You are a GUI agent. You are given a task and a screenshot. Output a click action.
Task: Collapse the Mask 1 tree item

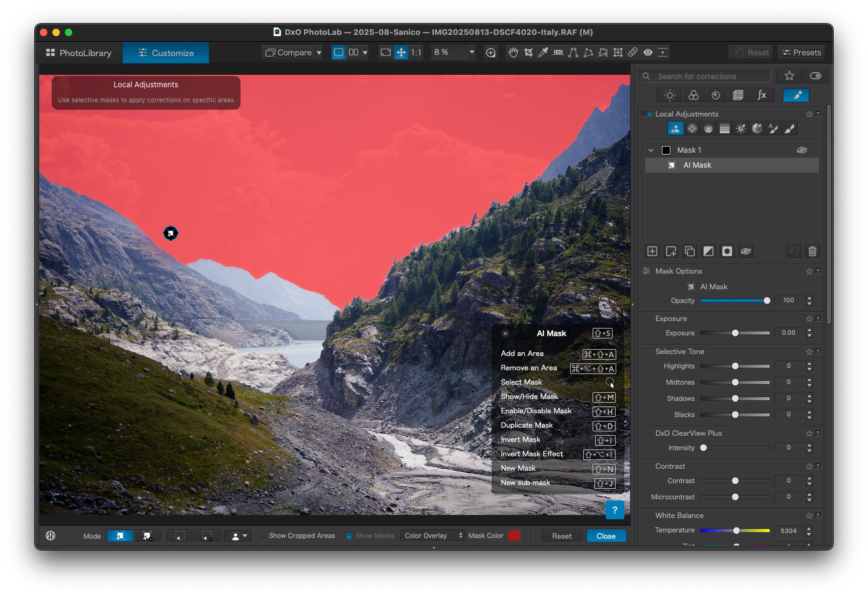click(651, 150)
